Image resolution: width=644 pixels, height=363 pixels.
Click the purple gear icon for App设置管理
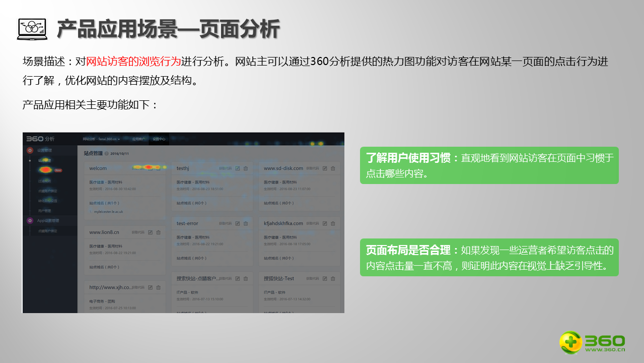coord(30,220)
